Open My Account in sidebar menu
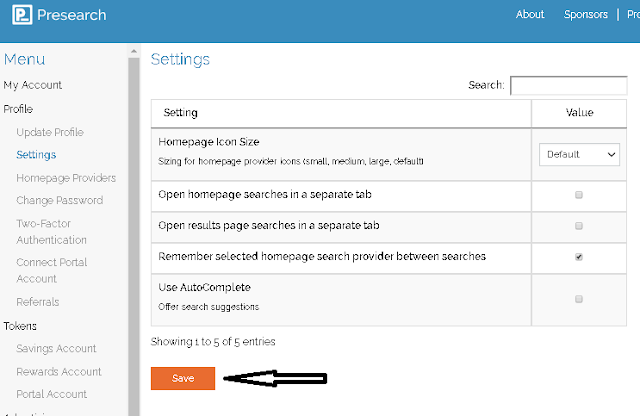The image size is (640, 416). (x=33, y=85)
